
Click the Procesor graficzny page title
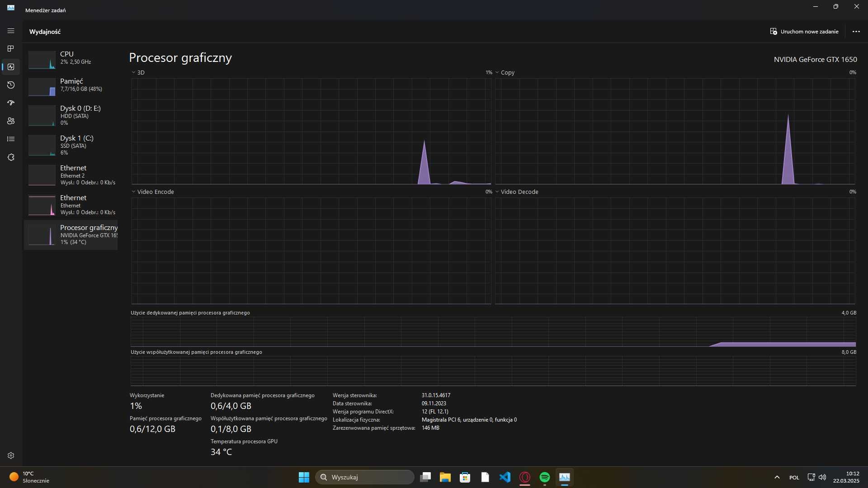click(x=180, y=58)
